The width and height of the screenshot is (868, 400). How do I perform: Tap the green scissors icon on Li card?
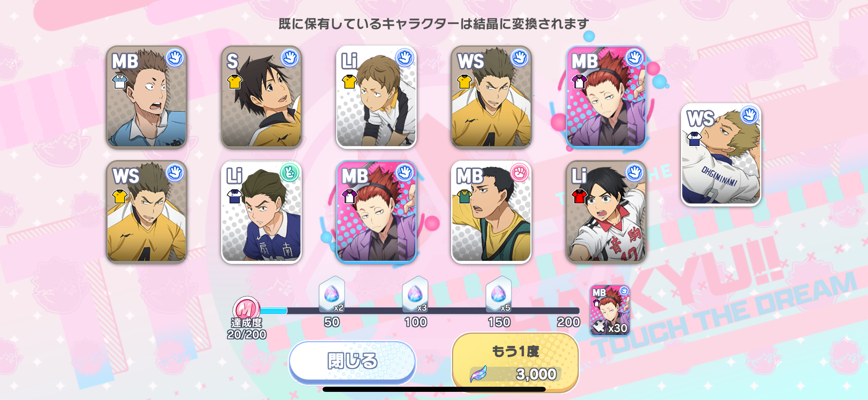pos(289,173)
